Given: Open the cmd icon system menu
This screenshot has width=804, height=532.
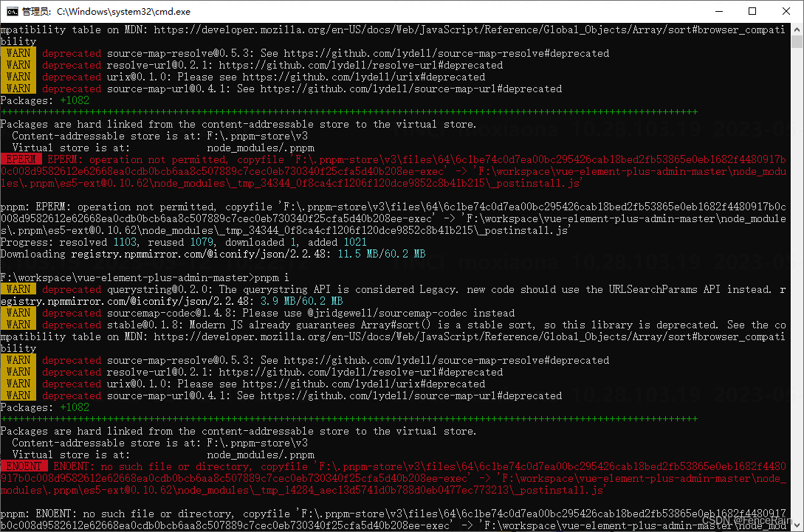Looking at the screenshot, I should point(12,11).
